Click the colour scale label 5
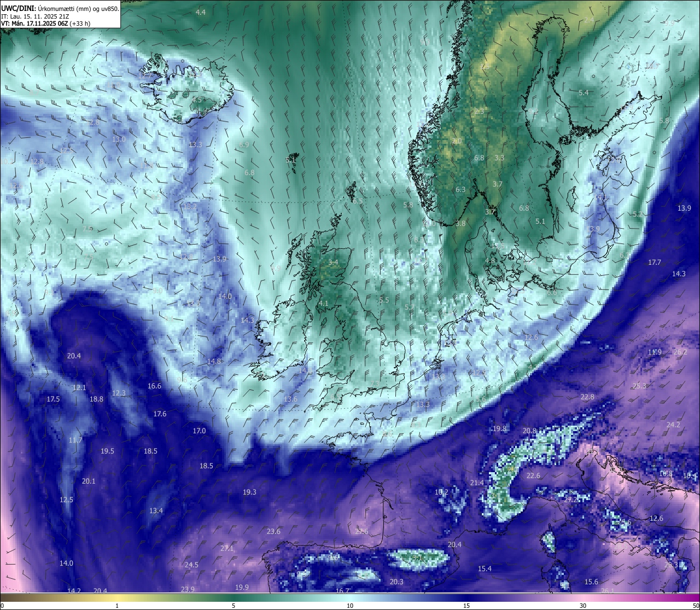 [234, 606]
